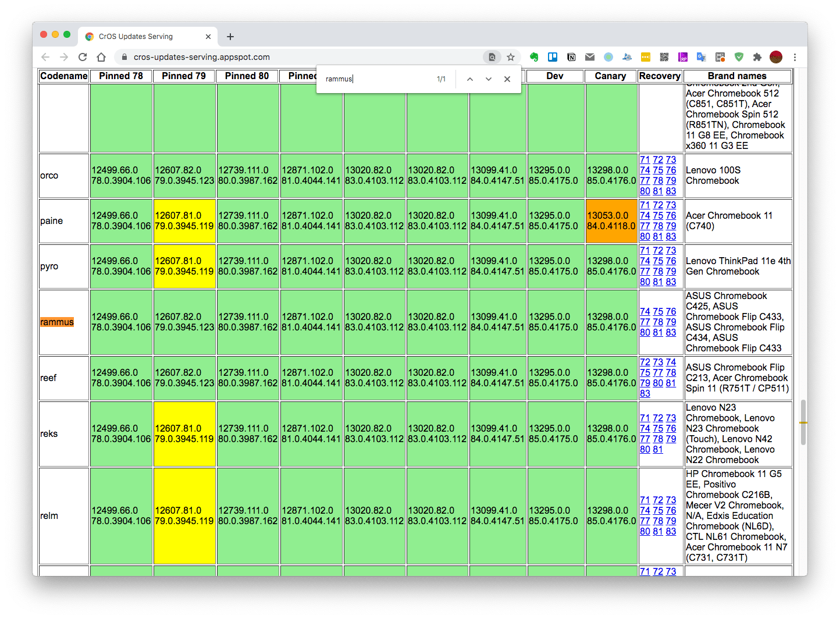Jump to next find result

tap(489, 79)
